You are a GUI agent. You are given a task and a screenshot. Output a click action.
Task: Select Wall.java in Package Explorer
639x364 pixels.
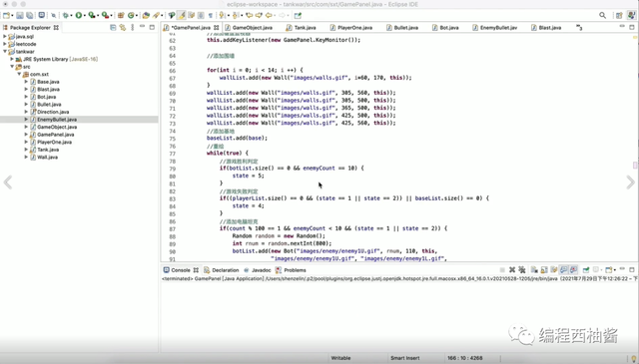(47, 157)
